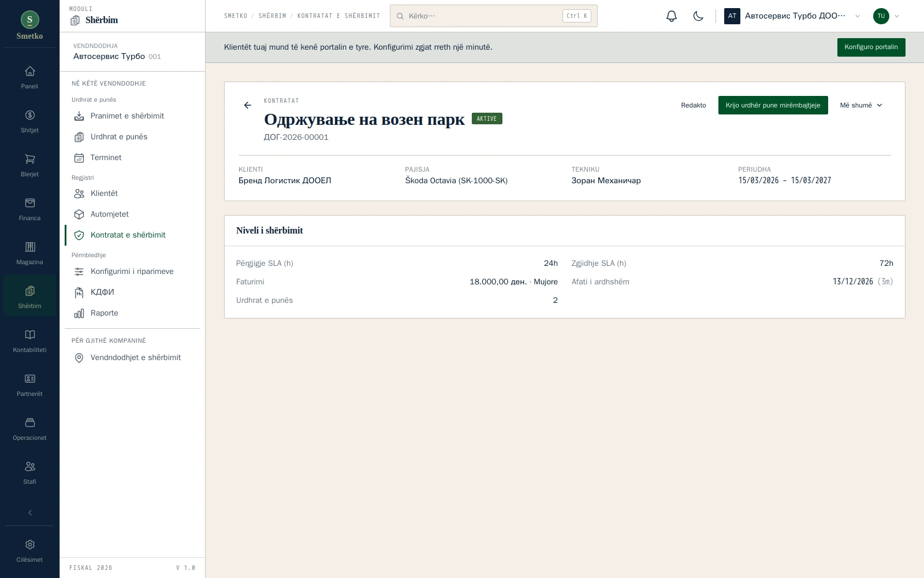
Task: Open the TU user avatar menu
Action: click(x=886, y=16)
